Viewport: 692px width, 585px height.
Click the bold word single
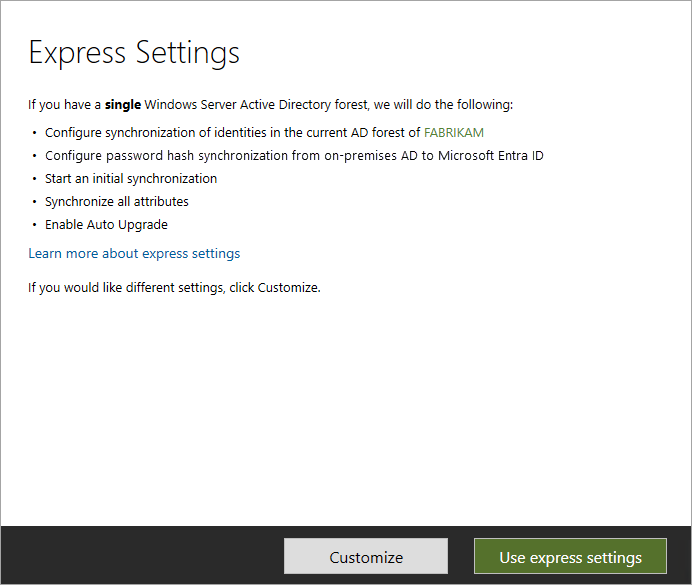(123, 105)
